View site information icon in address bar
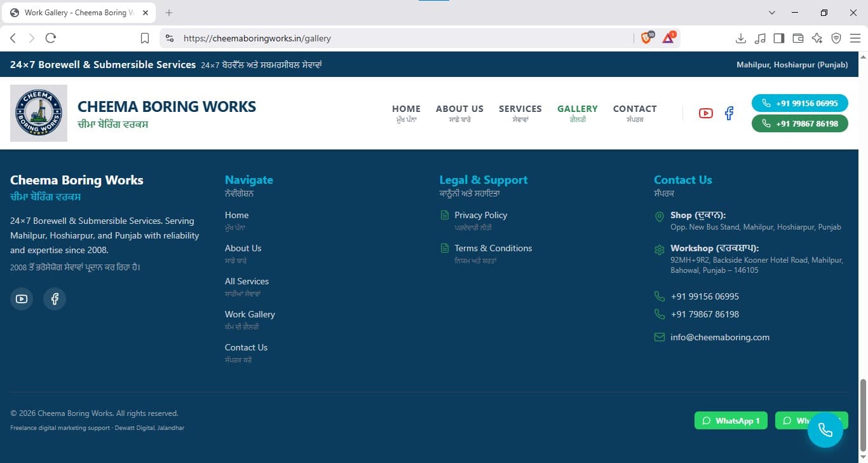Viewport: 868px width, 463px height. click(x=170, y=38)
